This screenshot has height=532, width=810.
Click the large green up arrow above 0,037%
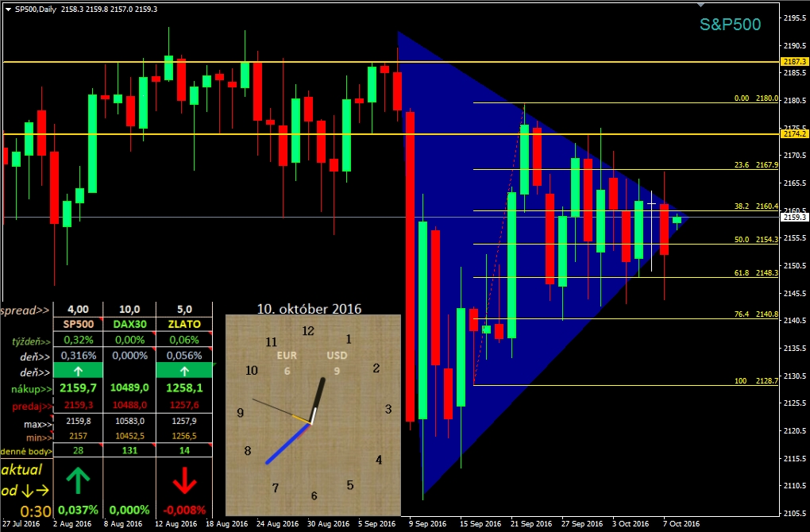tap(78, 480)
